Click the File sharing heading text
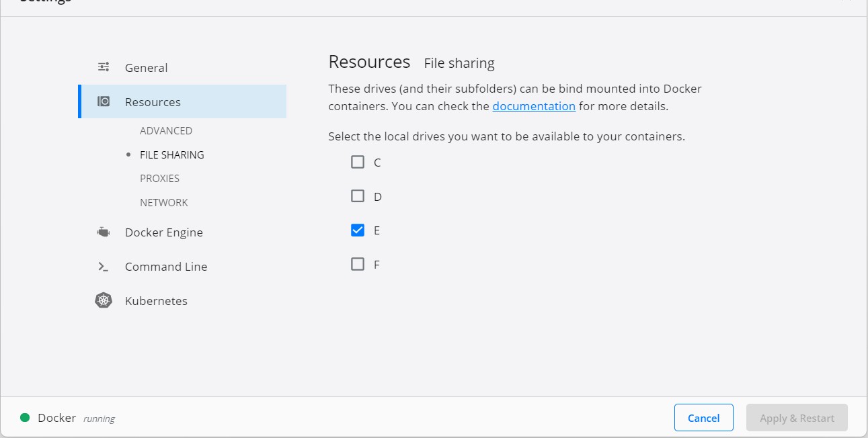Viewport: 868px width, 438px height. 459,64
